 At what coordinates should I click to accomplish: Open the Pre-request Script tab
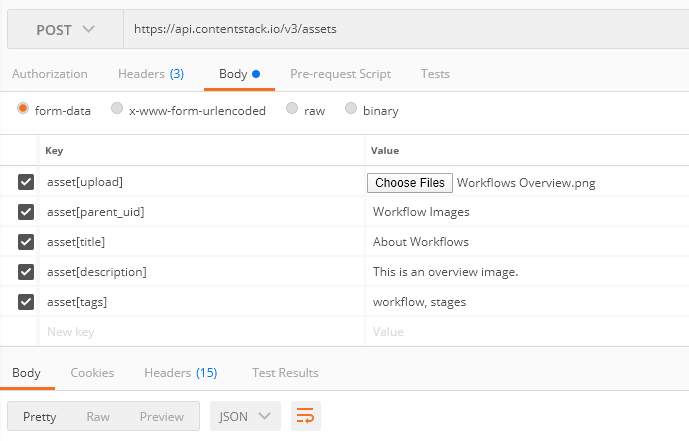pyautogui.click(x=340, y=74)
